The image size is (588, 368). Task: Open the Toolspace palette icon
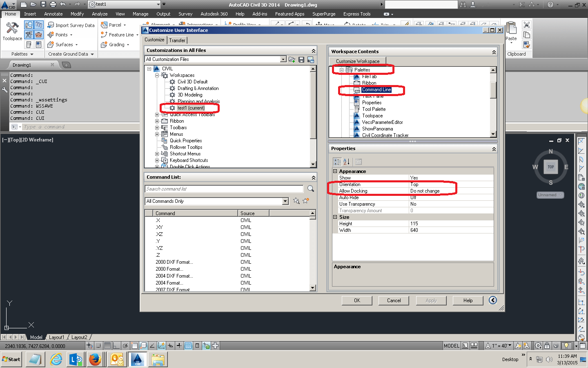coord(12,31)
